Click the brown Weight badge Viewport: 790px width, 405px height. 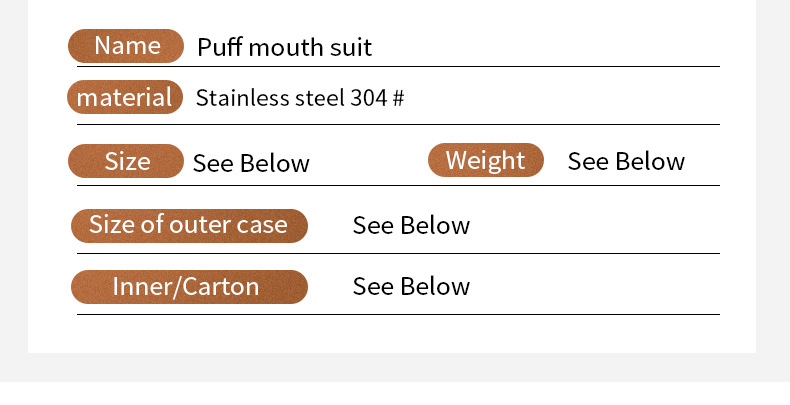point(485,160)
